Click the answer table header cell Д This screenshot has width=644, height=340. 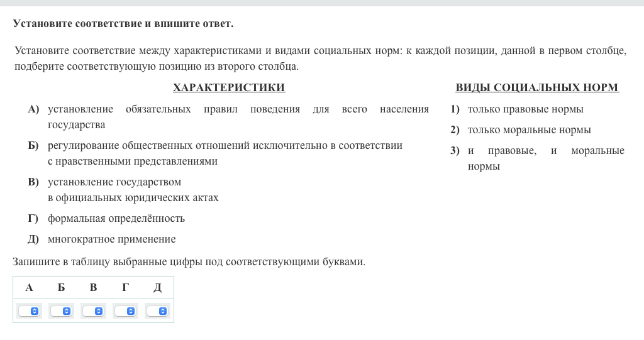coord(157,288)
